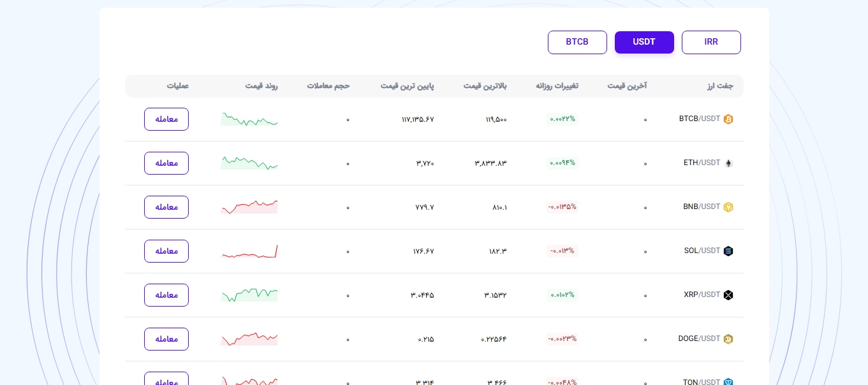Select the BNB/USDT lowest price value
Image resolution: width=868 pixels, height=385 pixels.
[424, 207]
